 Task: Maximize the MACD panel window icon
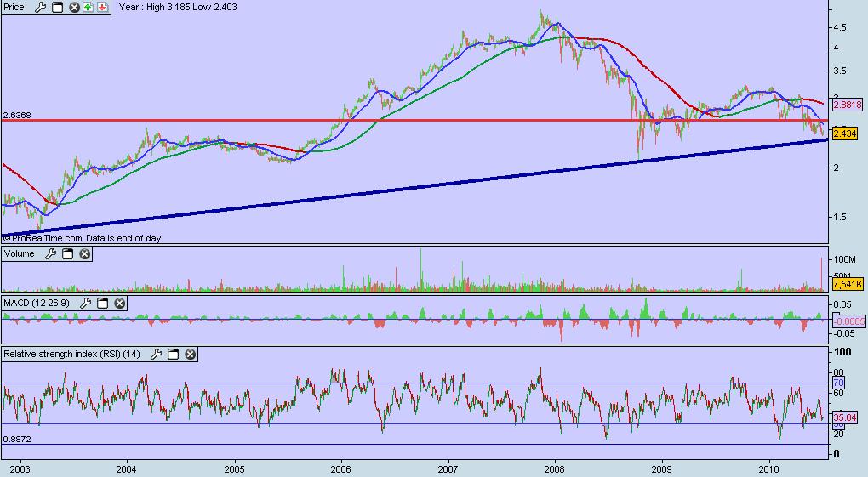102,304
